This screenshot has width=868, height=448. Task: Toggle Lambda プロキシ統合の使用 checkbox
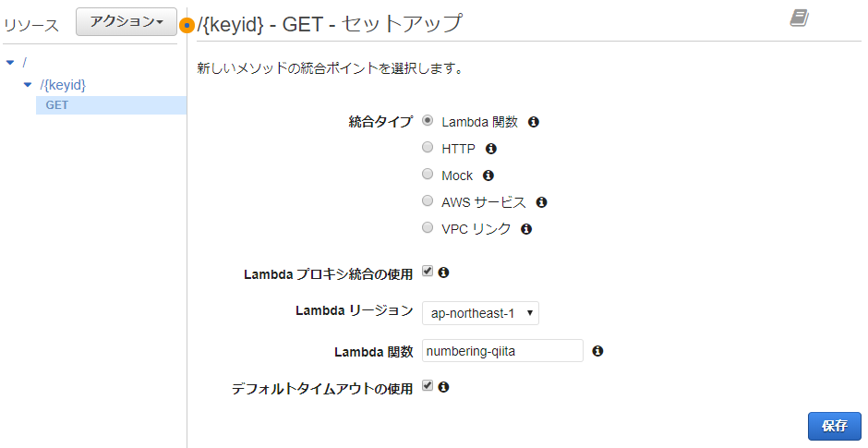coord(428,271)
